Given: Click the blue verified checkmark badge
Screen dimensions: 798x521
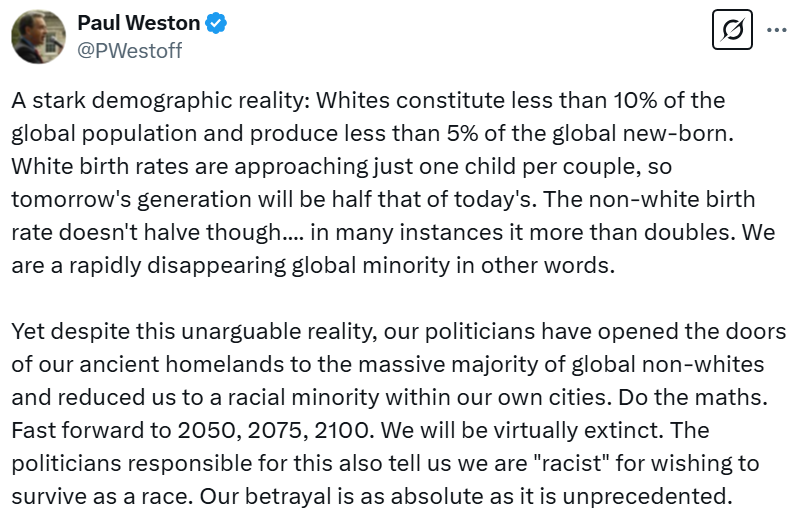Looking at the screenshot, I should click(x=216, y=23).
